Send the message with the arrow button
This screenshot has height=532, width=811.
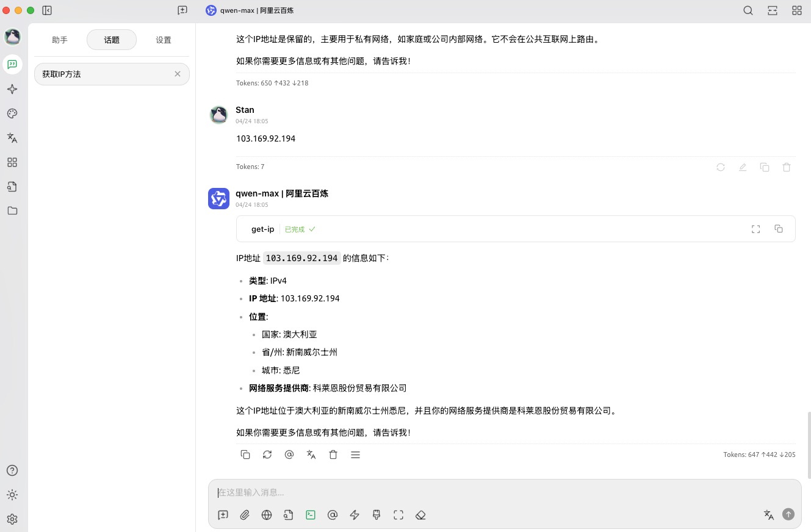pyautogui.click(x=788, y=514)
